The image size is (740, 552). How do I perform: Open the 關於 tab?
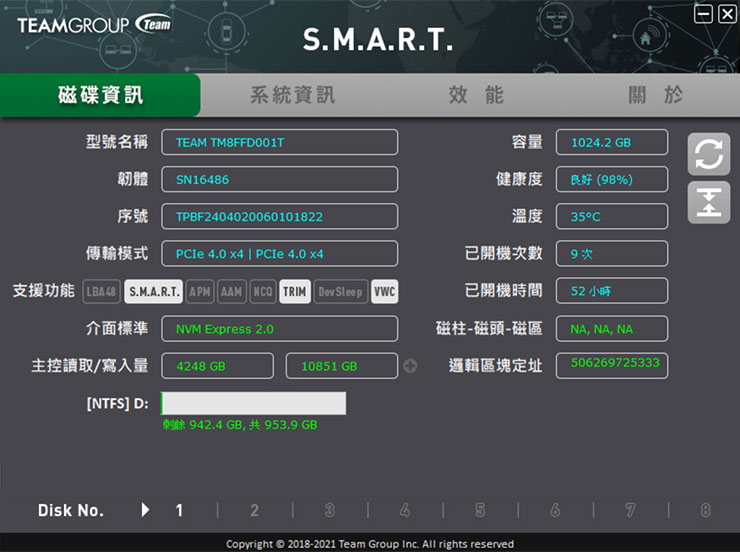click(x=655, y=95)
